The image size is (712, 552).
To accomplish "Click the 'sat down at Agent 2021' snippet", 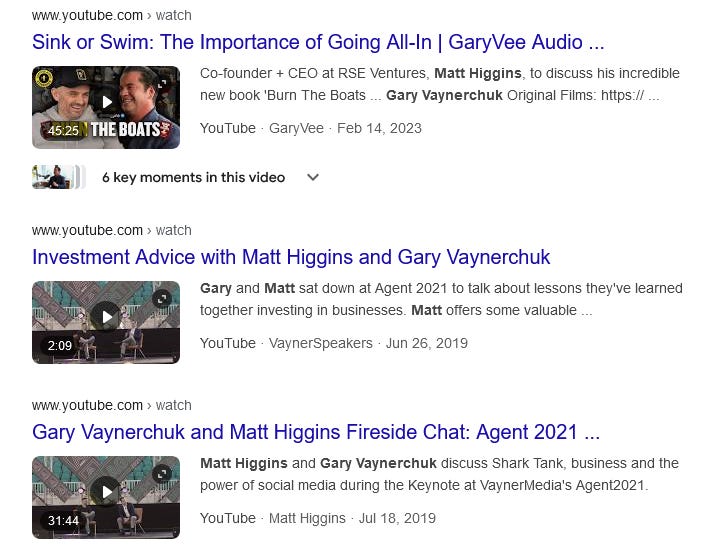I will [441, 299].
